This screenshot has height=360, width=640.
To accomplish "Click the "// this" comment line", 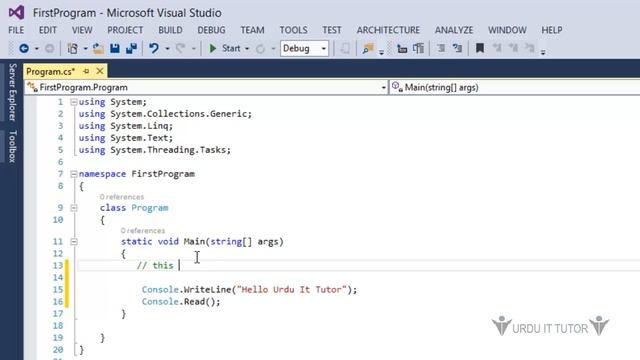I will pos(155,266).
